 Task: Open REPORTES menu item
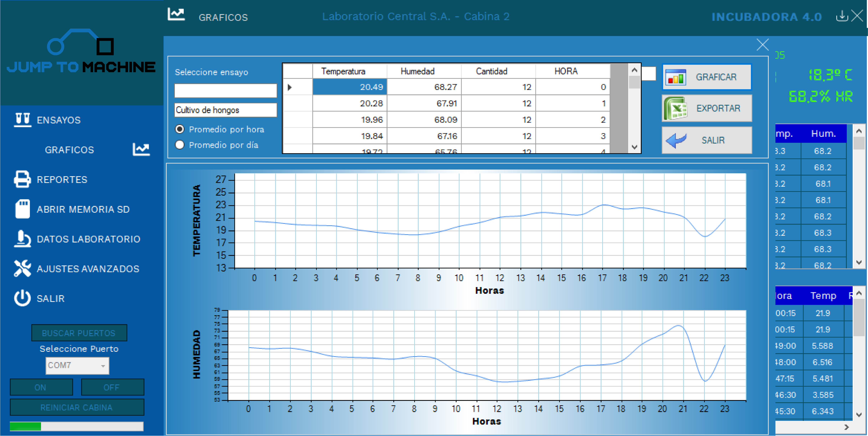(x=62, y=179)
